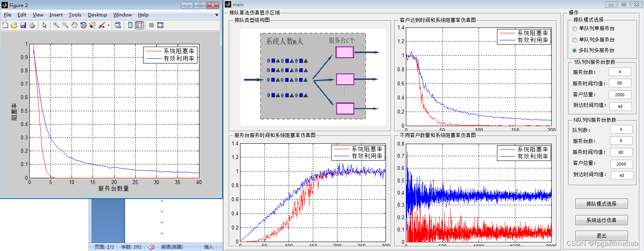Open the Window menu in Figure 2
Screen dimensions: 644x251
click(122, 15)
